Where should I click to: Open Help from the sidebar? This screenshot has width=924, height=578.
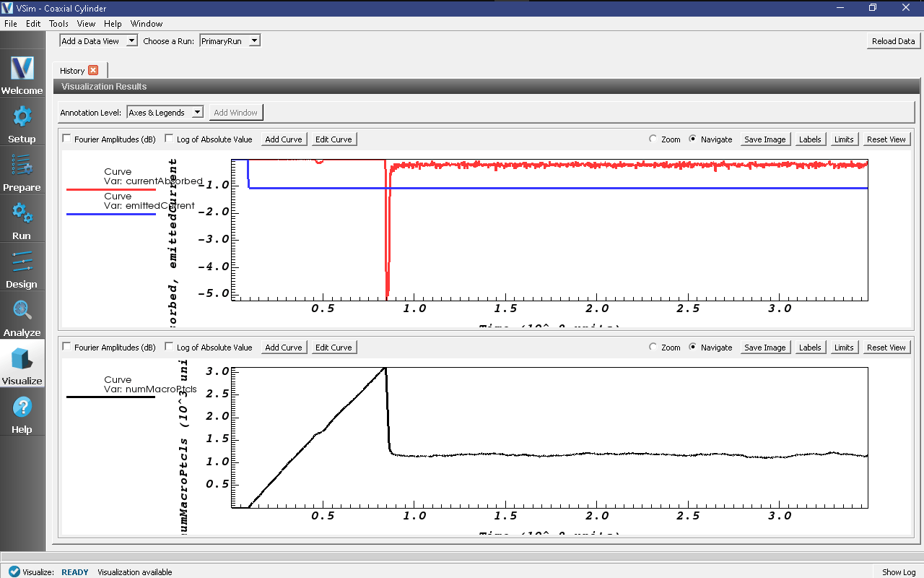pos(22,413)
